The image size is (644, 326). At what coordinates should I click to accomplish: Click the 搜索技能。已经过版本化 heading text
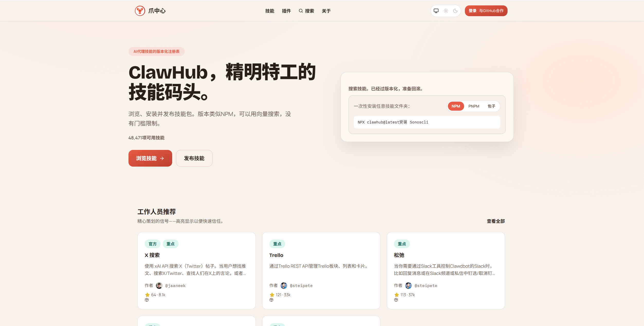(x=386, y=89)
